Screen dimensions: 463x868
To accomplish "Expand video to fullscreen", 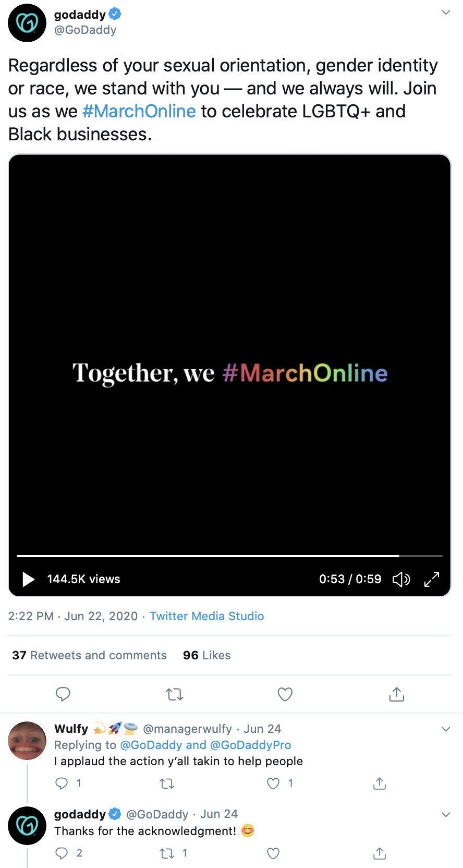I will [x=432, y=579].
